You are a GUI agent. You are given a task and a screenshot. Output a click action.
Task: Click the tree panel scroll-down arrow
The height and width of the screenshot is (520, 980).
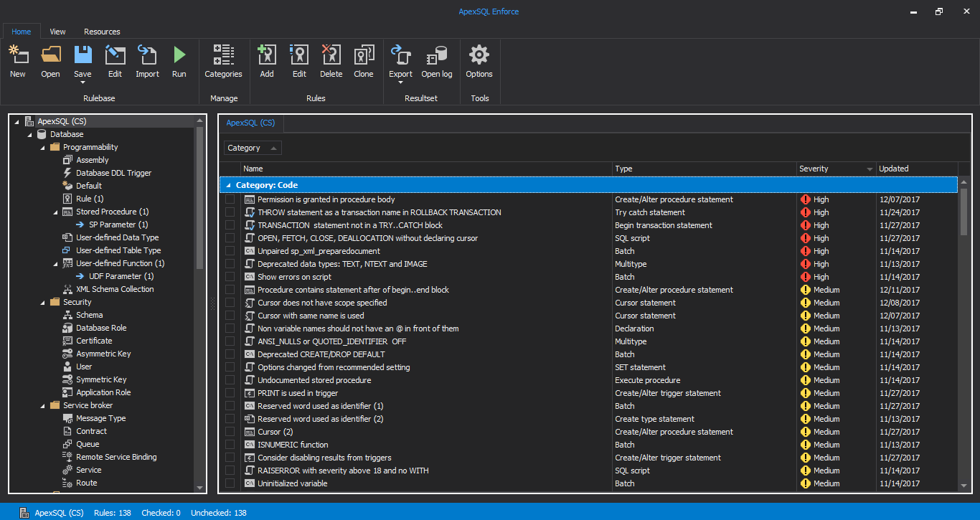tap(200, 488)
